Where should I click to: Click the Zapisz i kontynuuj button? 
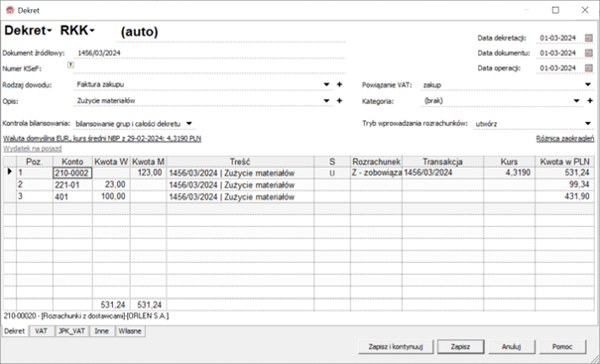coord(396,347)
